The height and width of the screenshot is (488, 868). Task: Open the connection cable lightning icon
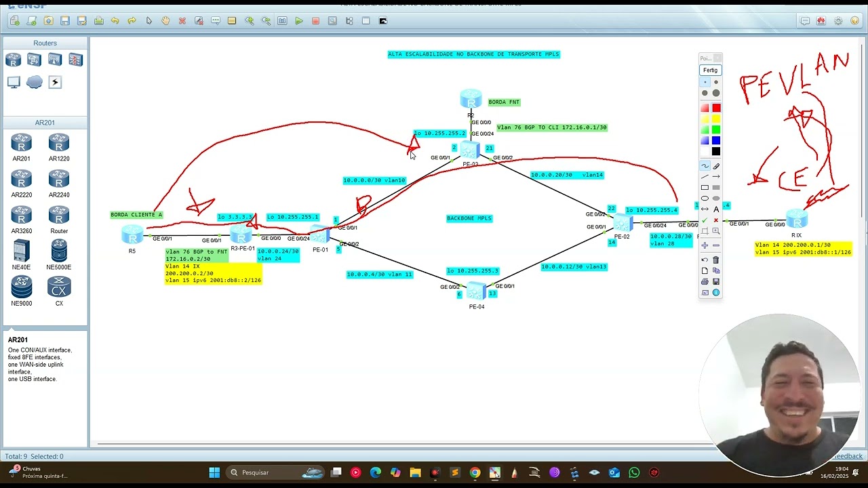tap(55, 82)
